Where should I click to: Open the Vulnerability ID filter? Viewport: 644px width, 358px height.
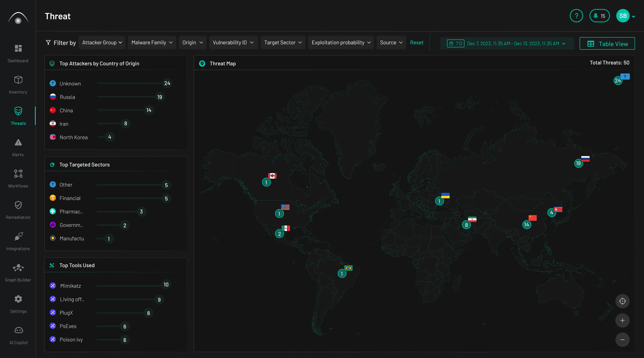point(233,43)
